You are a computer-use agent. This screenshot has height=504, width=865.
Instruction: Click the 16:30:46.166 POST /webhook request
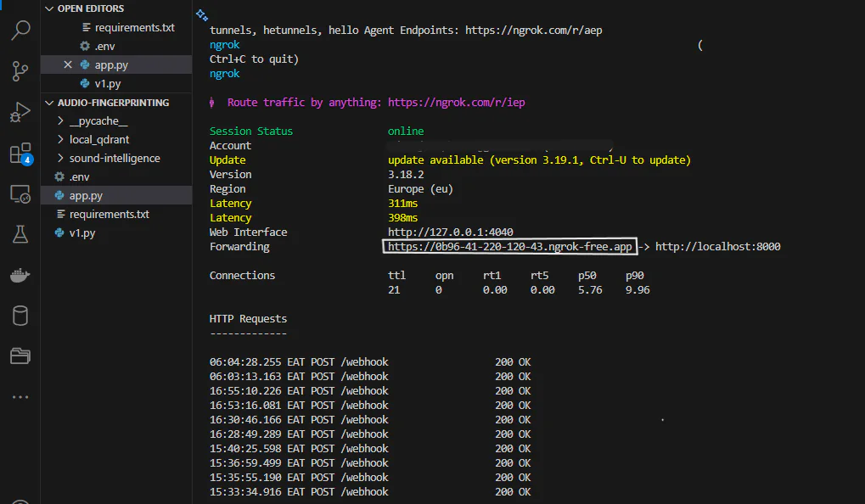[369, 420]
